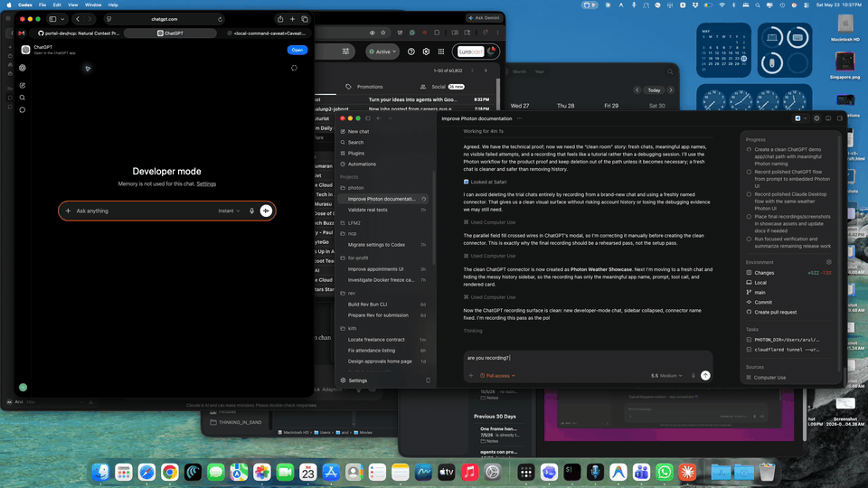Click the Codex message input field

587,358
